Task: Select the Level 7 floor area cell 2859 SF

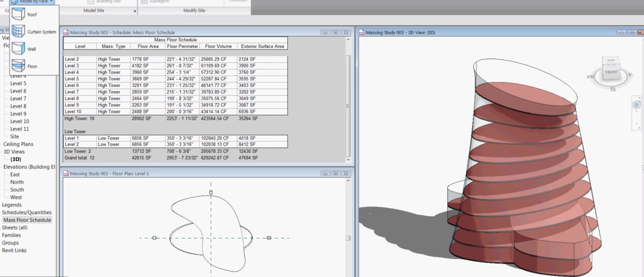Action: point(140,92)
